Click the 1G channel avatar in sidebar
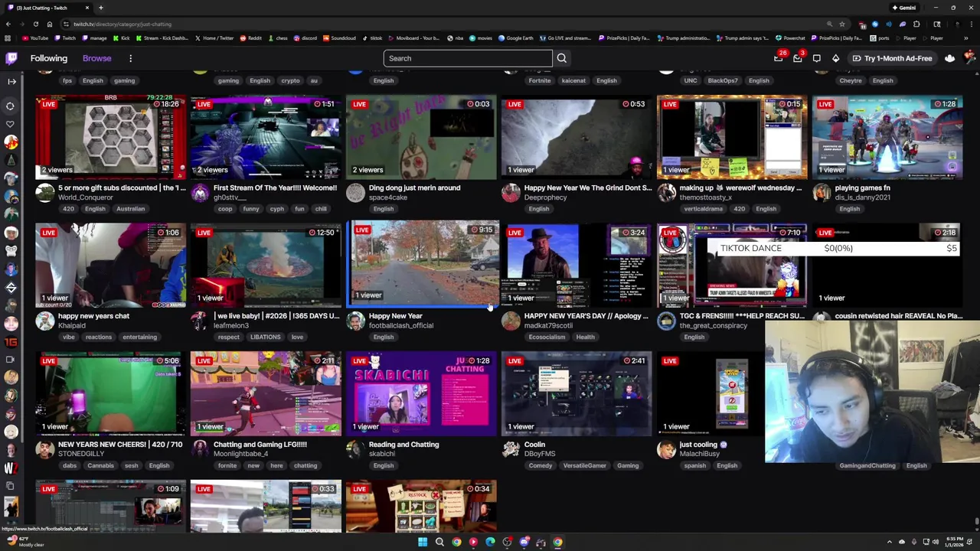980x551 pixels. click(11, 342)
